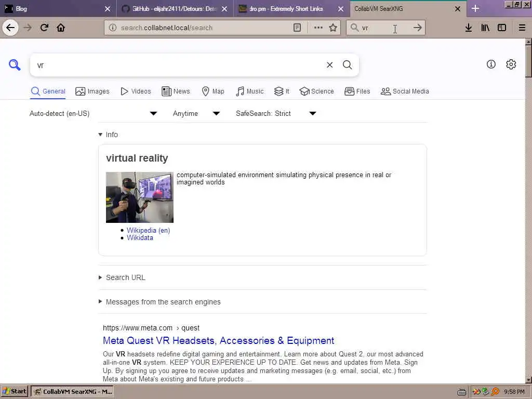Select the Map search category
Image resolution: width=532 pixels, height=399 pixels.
(x=213, y=91)
